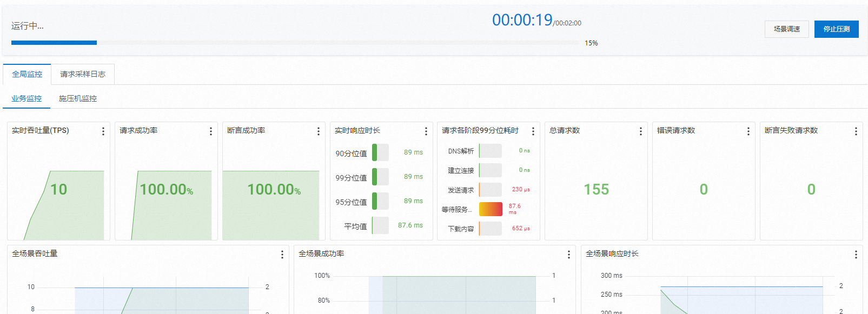The image size is (868, 314).
Task: Open more options for 实时吞吐量(TPS) card
Action: (x=103, y=131)
